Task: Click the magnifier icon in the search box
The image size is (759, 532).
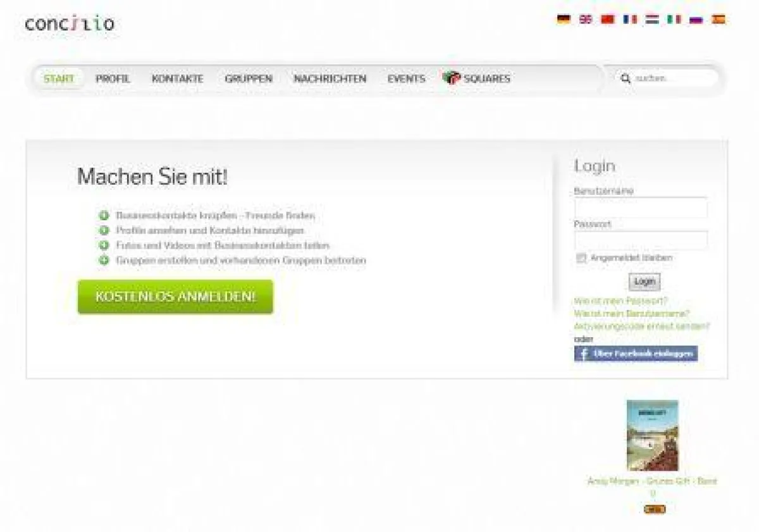Action: coord(626,78)
